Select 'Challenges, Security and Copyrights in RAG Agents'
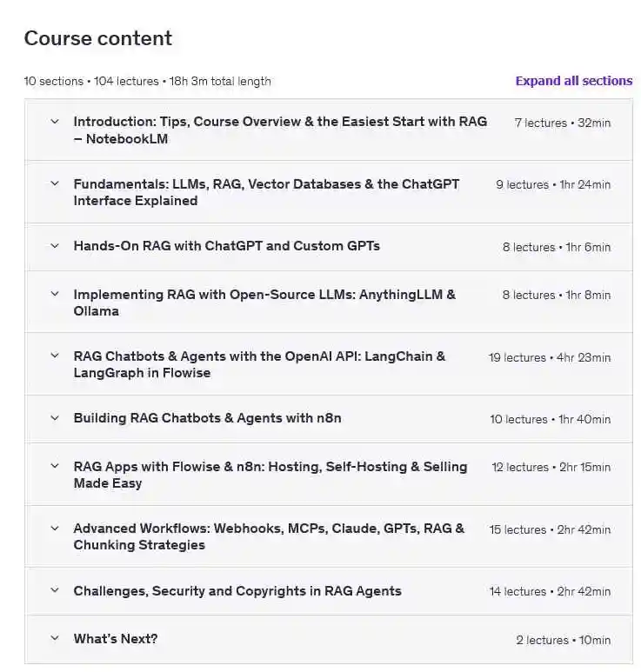Image resolution: width=641 pixels, height=672 pixels. tap(237, 591)
